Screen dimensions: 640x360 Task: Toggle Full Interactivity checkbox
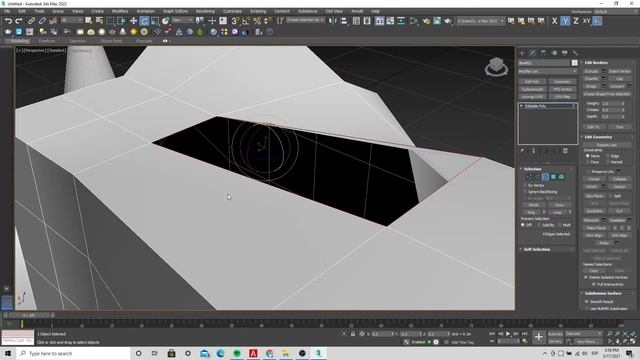(594, 284)
